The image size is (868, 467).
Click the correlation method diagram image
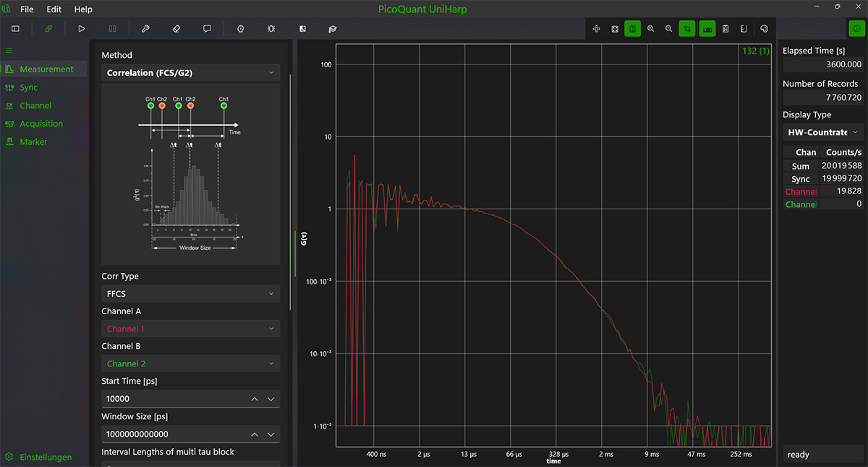(x=191, y=174)
